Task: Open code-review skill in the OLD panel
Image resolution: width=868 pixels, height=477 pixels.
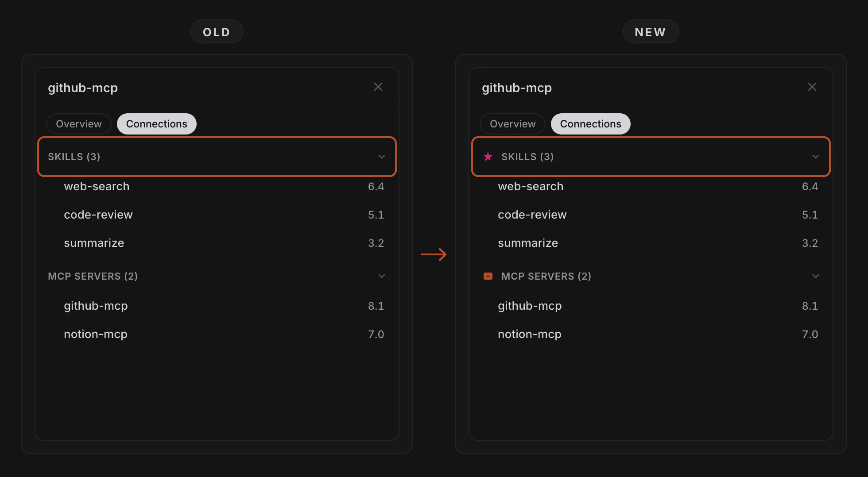Action: [x=217, y=215]
